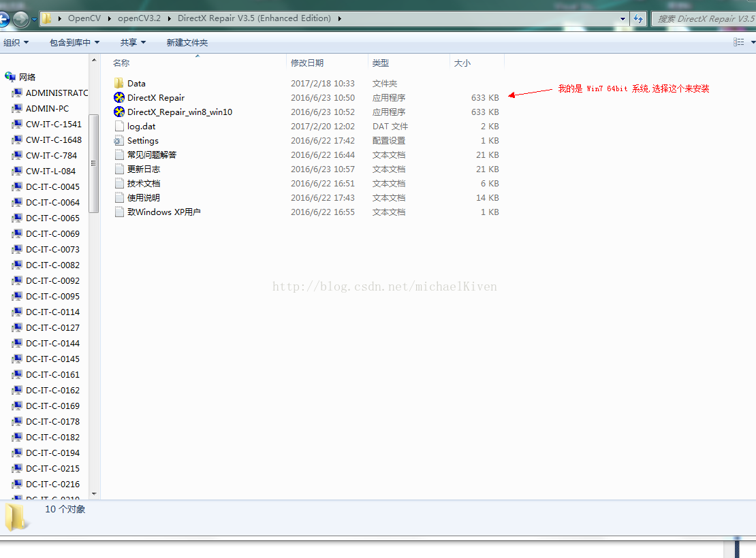
Task: Click the 2017/2/20 12:02 date of log.dat
Action: [323, 127]
